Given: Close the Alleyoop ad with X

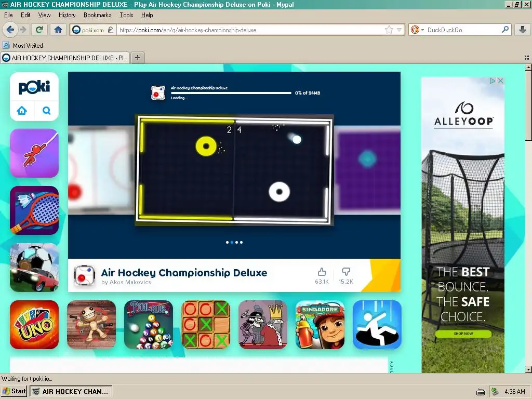Looking at the screenshot, I should tap(500, 81).
